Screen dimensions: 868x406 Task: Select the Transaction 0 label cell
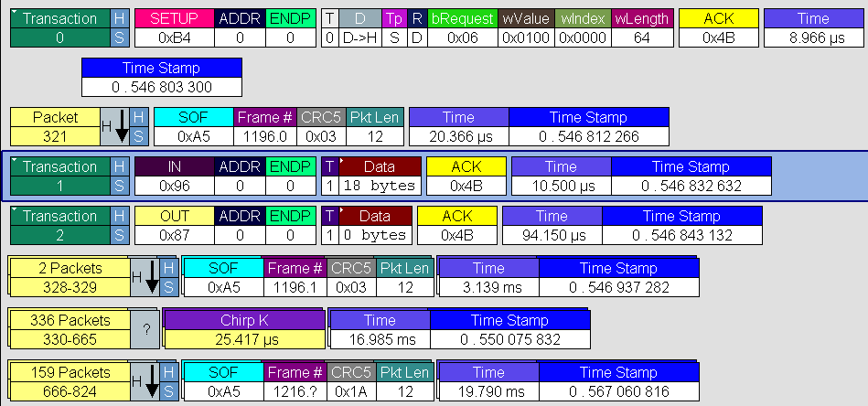[x=59, y=28]
